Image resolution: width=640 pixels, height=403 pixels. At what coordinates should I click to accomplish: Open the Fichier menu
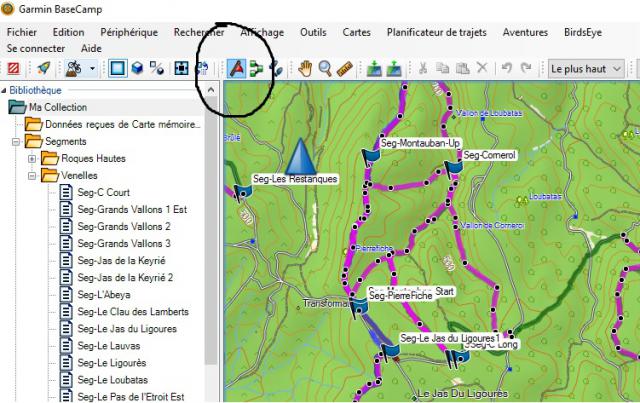tap(22, 32)
